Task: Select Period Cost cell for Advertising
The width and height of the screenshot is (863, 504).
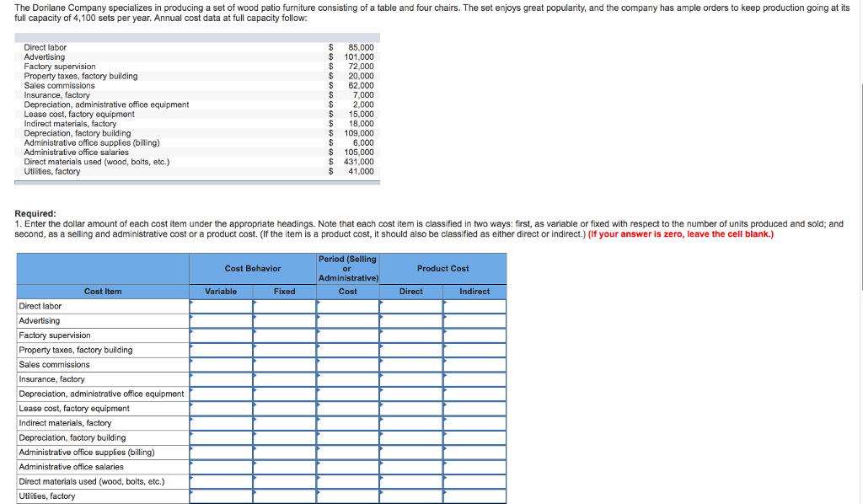Action: pyautogui.click(x=348, y=321)
